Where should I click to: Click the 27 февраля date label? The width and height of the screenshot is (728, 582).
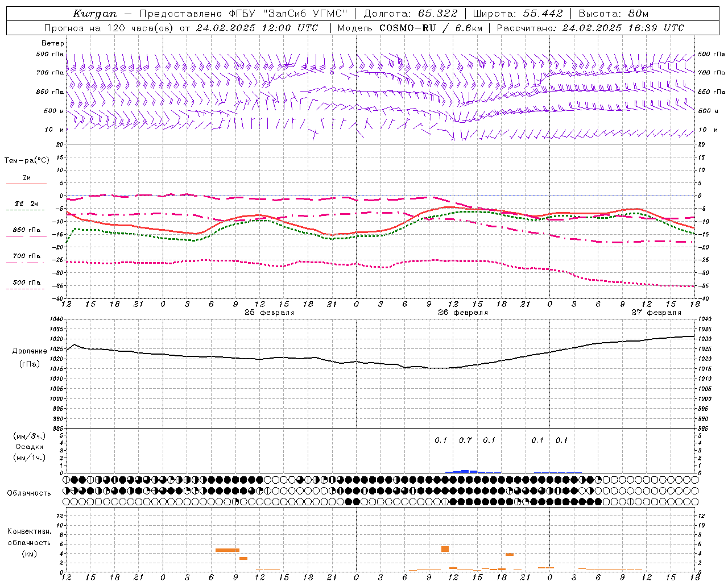[x=656, y=313]
